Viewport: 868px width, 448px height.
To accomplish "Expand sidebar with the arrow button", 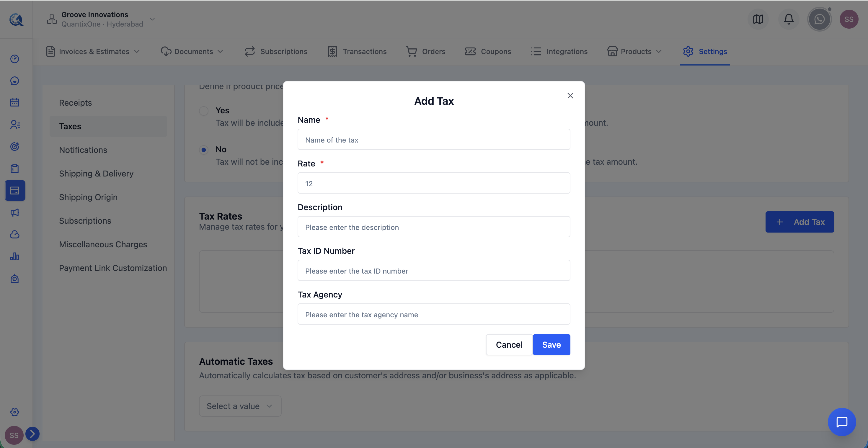I will (x=32, y=434).
